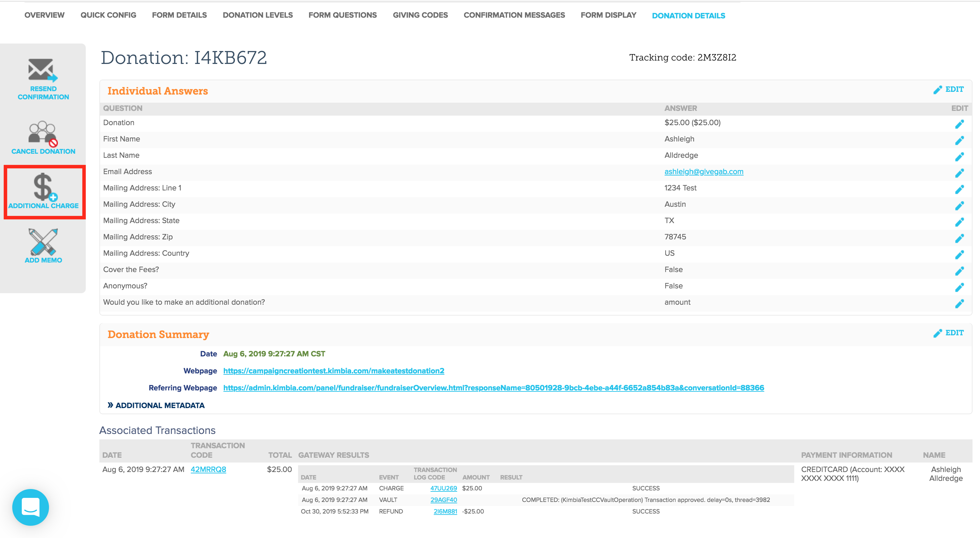Open the ashleigh@givegab.com email link
This screenshot has width=980, height=538.
704,171
